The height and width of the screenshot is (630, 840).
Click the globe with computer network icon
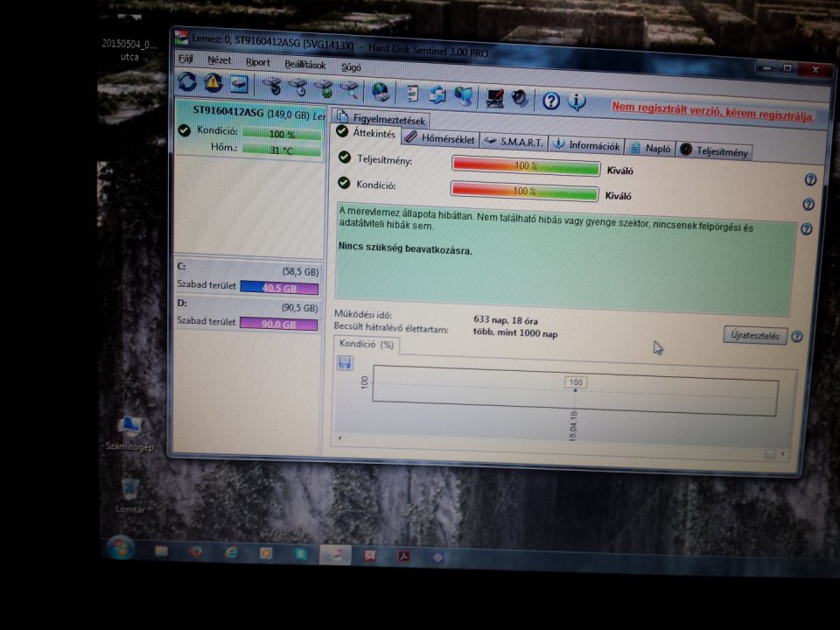[x=464, y=96]
